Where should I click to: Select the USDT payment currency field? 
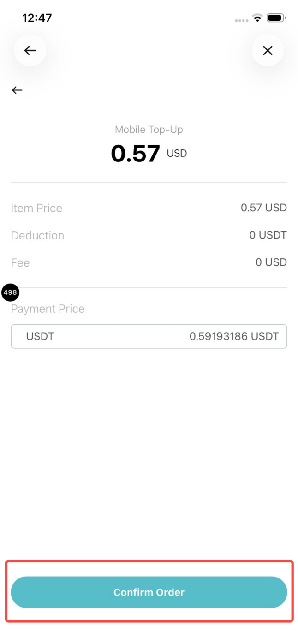pos(40,336)
